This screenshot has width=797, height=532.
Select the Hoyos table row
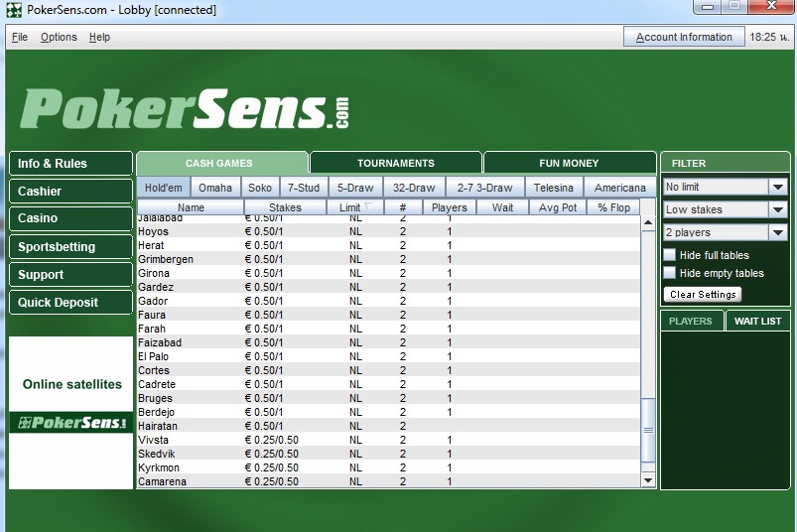click(x=388, y=231)
